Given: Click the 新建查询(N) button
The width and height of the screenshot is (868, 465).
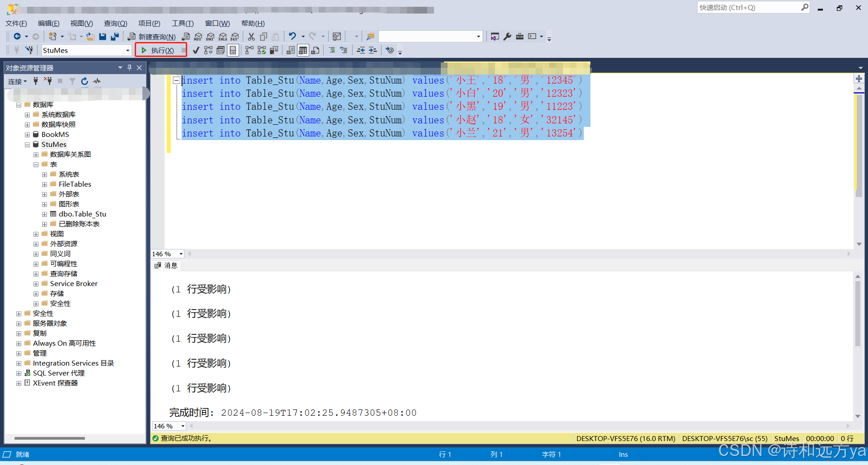Looking at the screenshot, I should click(x=152, y=37).
